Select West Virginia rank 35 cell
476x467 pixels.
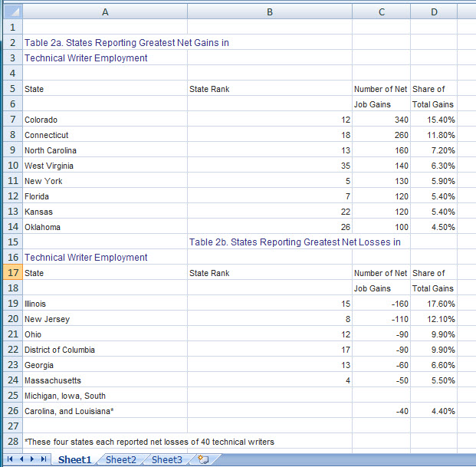pyautogui.click(x=270, y=165)
